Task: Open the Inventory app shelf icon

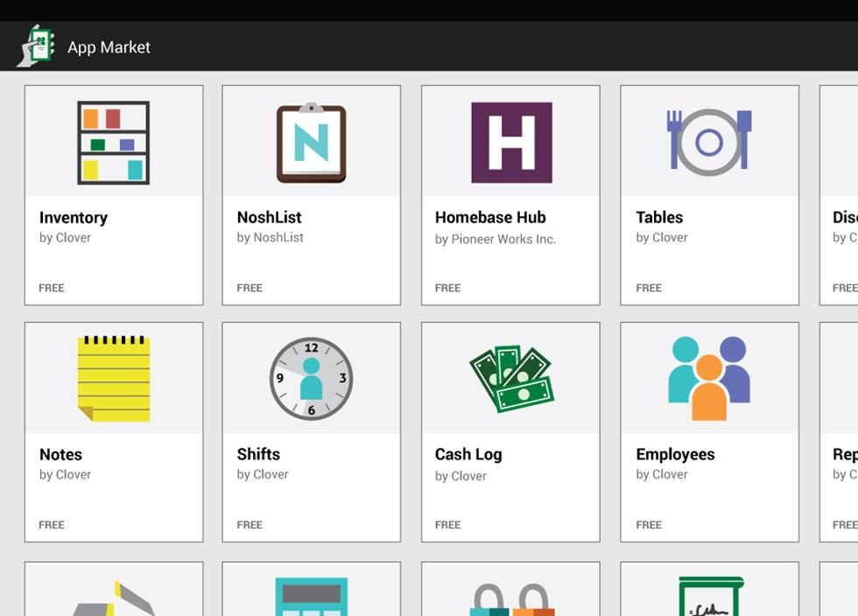Action: [113, 143]
